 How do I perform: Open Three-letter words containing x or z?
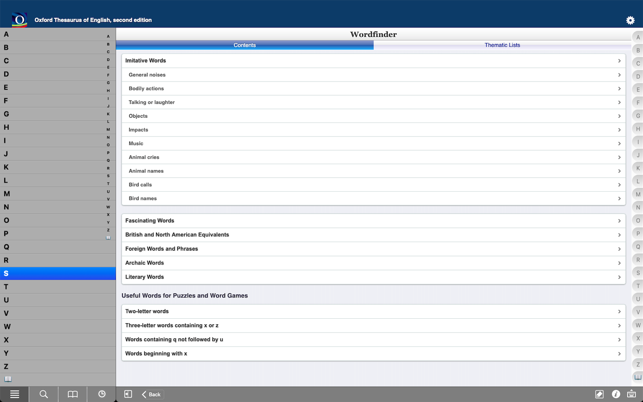[374, 325]
